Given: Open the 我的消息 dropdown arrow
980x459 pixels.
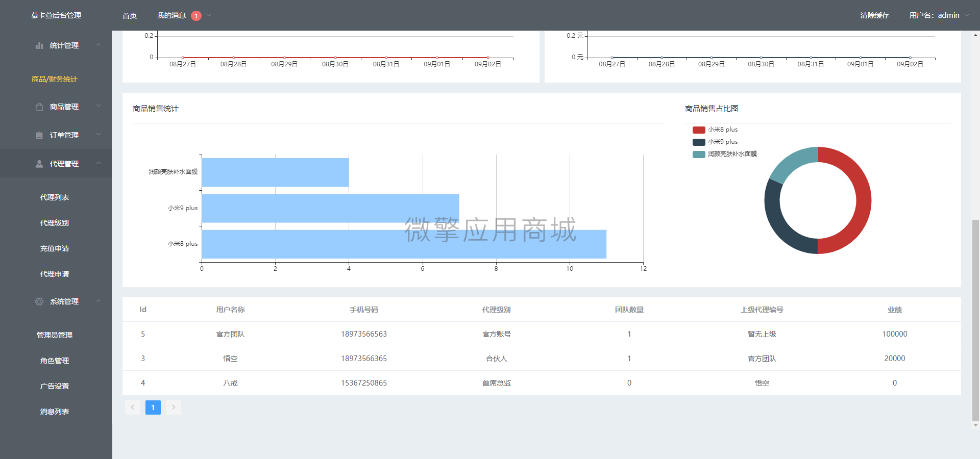Looking at the screenshot, I should click(x=209, y=15).
